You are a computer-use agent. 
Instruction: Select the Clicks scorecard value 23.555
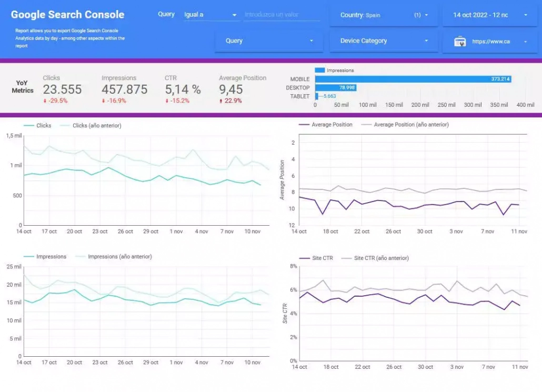coord(62,89)
